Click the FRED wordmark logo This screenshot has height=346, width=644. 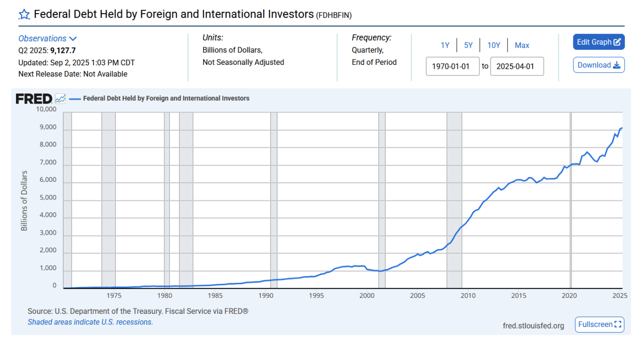[33, 98]
